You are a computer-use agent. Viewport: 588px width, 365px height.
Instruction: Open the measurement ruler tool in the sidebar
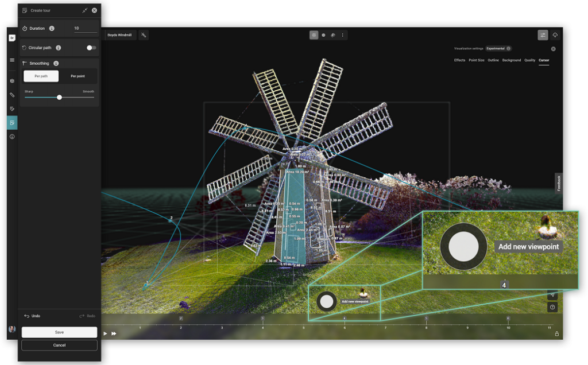coord(11,95)
